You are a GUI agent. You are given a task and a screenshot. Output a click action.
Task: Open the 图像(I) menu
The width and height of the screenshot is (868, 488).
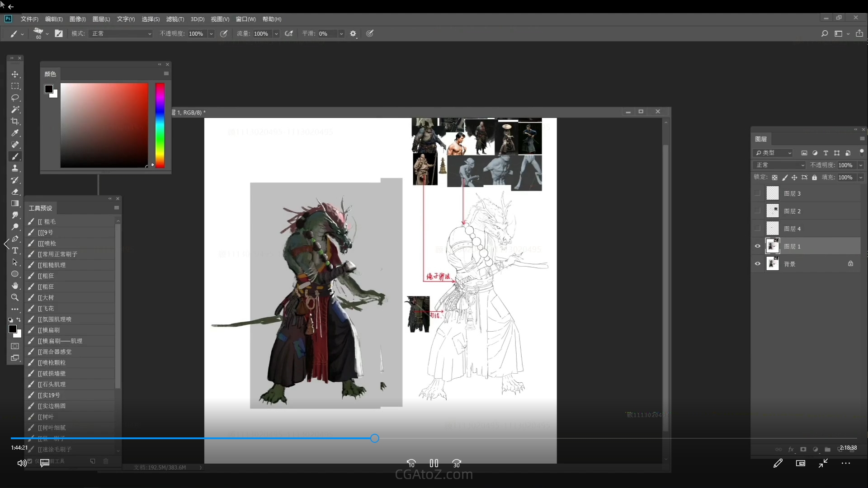(x=77, y=19)
